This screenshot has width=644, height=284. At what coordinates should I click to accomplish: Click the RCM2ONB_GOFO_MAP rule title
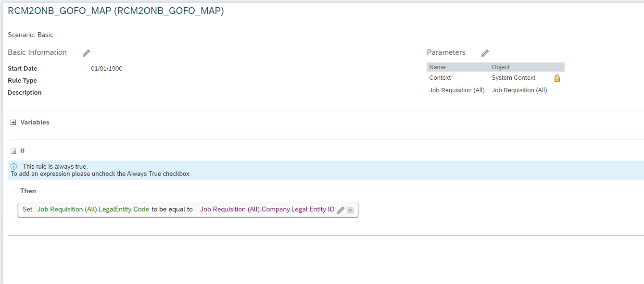tap(116, 11)
